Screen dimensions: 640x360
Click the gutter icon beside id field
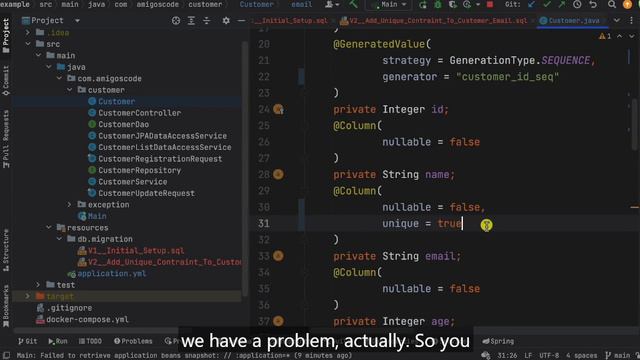point(278,109)
